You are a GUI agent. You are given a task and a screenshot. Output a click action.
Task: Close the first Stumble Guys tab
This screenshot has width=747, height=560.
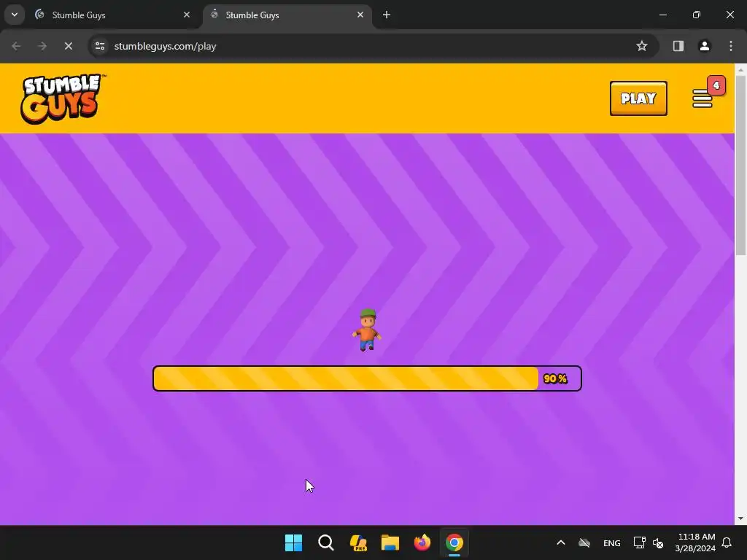(187, 15)
